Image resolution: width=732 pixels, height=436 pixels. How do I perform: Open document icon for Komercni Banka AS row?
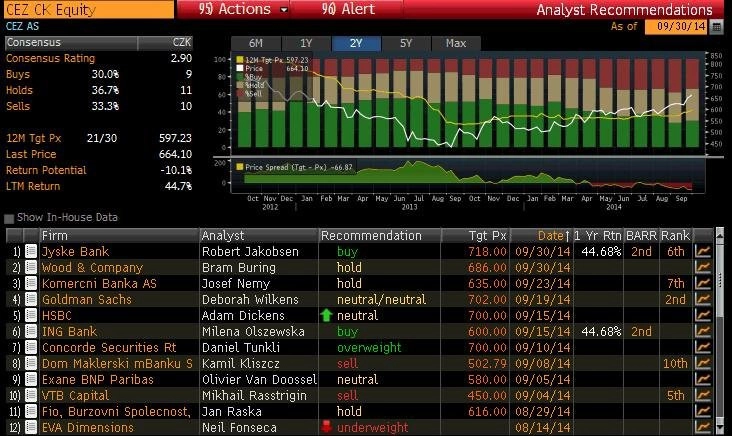[x=31, y=283]
